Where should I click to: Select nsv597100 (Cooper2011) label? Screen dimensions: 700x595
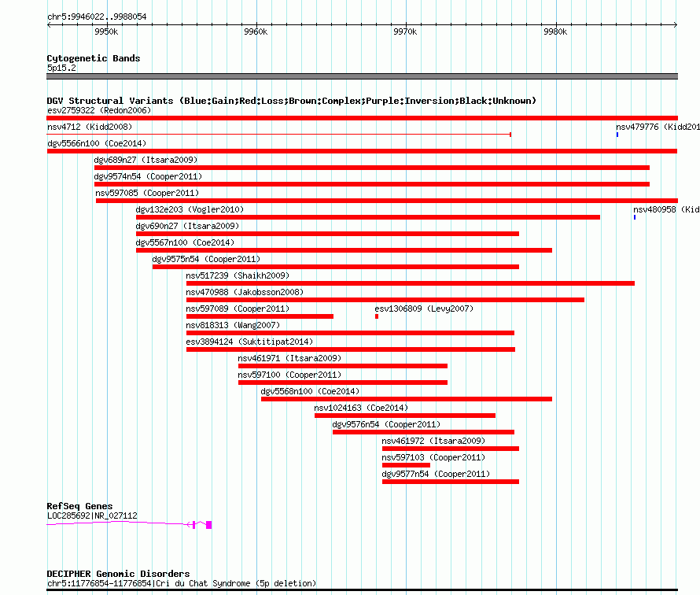point(289,375)
